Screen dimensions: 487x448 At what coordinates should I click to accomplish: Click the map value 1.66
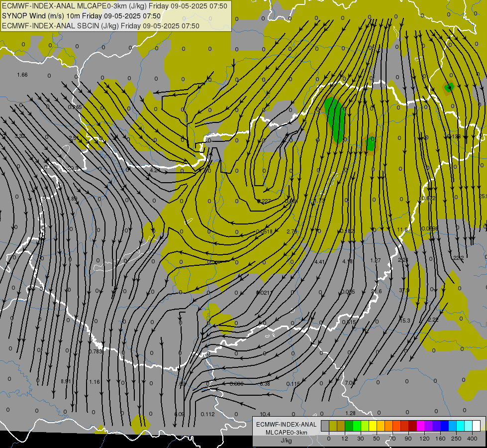(22, 75)
